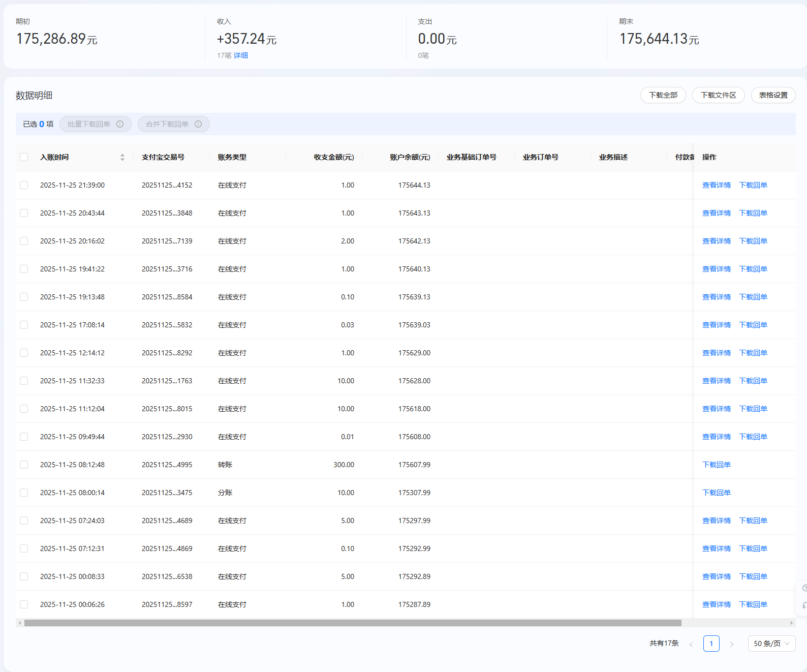Check the row dated 2025-11-25 21:39:00
807x672 pixels.
coord(24,185)
